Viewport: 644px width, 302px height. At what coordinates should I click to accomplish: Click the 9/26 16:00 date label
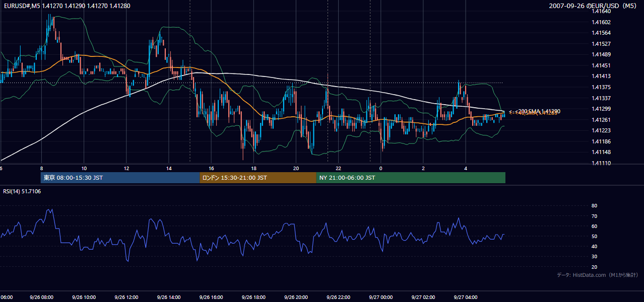tap(211, 297)
